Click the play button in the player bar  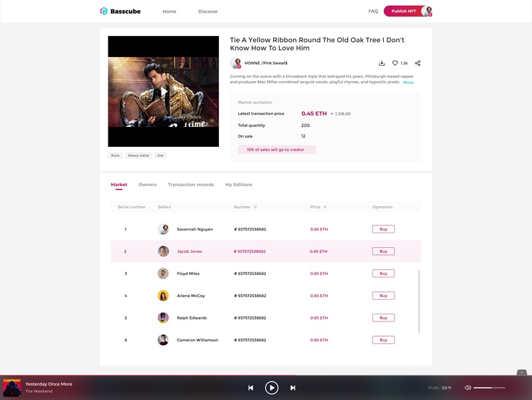pyautogui.click(x=272, y=388)
